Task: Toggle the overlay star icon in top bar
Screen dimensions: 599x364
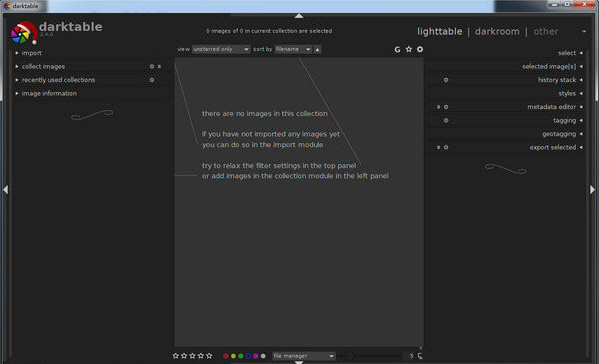Action: (409, 49)
